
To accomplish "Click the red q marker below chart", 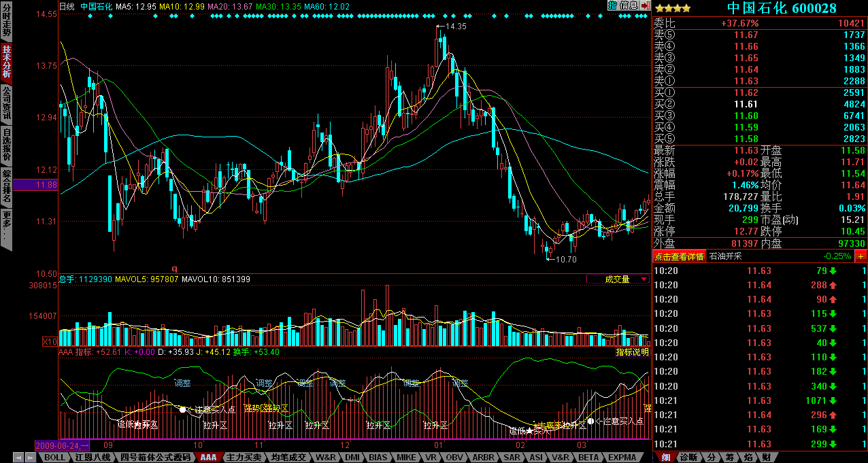I will point(174,269).
